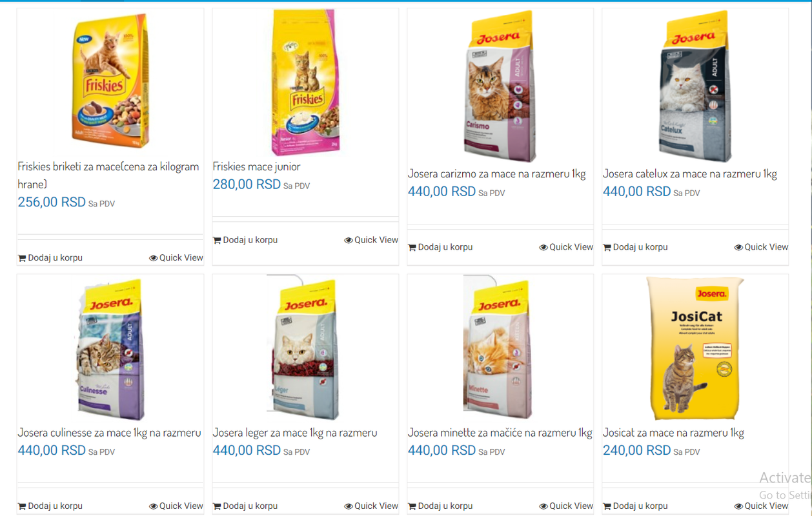Viewport: 812px width, 516px height.
Task: Add Josicat za mace to the cart
Action: pyautogui.click(x=635, y=506)
